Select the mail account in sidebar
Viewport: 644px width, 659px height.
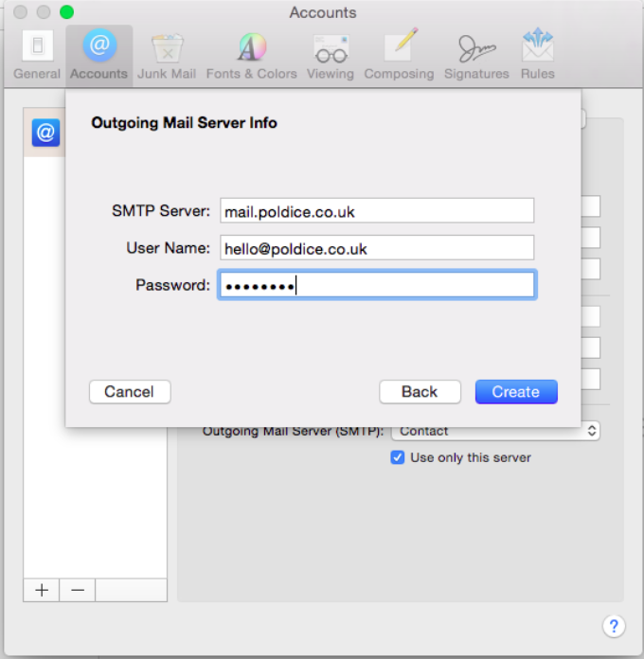pyautogui.click(x=45, y=134)
